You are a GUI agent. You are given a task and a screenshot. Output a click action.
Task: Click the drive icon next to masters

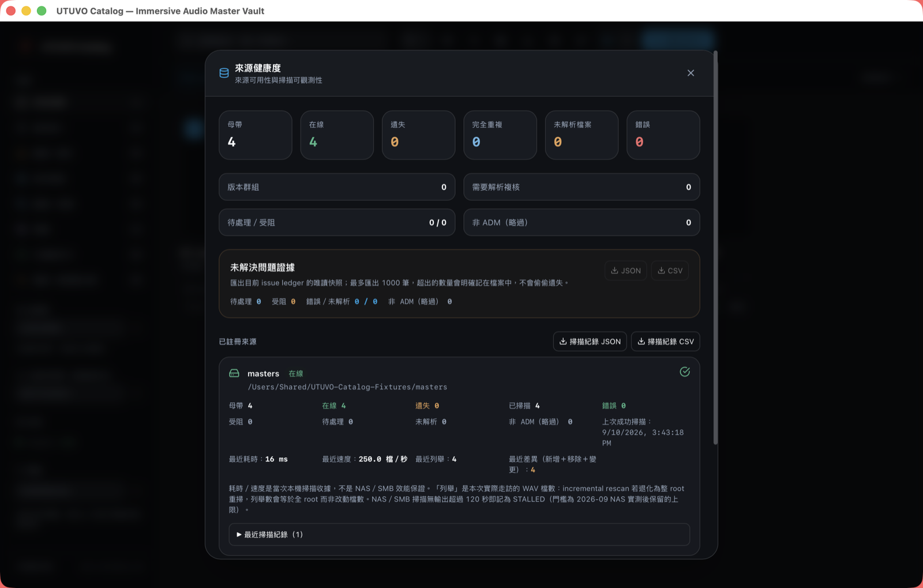(x=234, y=374)
